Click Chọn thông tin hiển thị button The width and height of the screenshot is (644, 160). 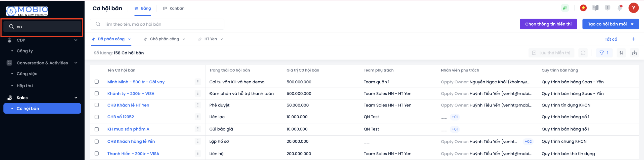tap(548, 24)
